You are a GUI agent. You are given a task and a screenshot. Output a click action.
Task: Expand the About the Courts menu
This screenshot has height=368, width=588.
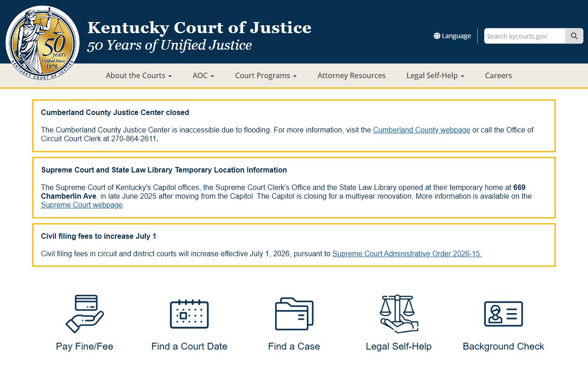[x=139, y=75]
